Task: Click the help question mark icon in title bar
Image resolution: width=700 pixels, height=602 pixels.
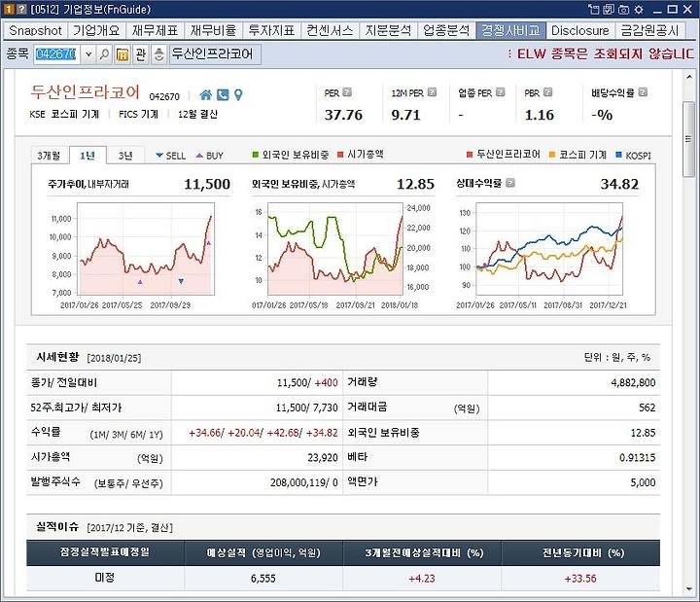Action: 21,9
